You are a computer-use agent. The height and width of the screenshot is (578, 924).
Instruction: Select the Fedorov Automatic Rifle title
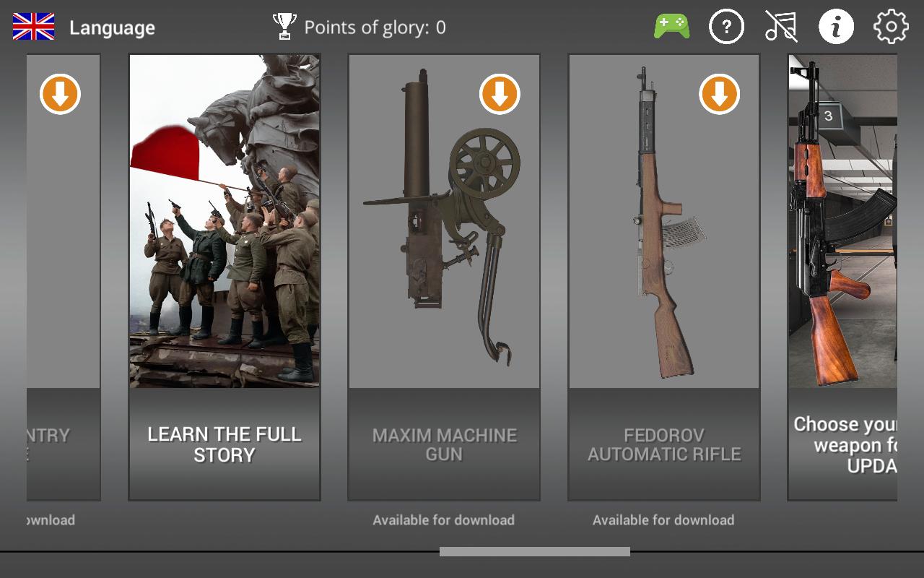[x=664, y=444]
